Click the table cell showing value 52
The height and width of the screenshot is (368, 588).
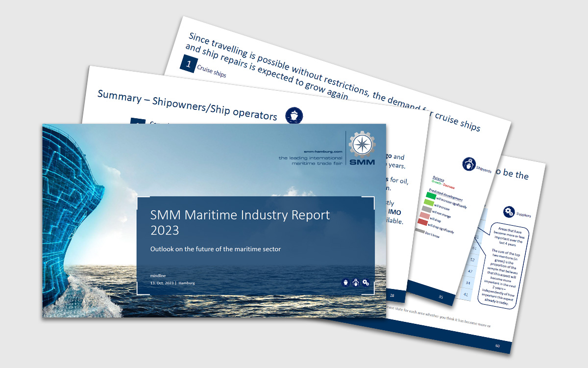point(472,260)
